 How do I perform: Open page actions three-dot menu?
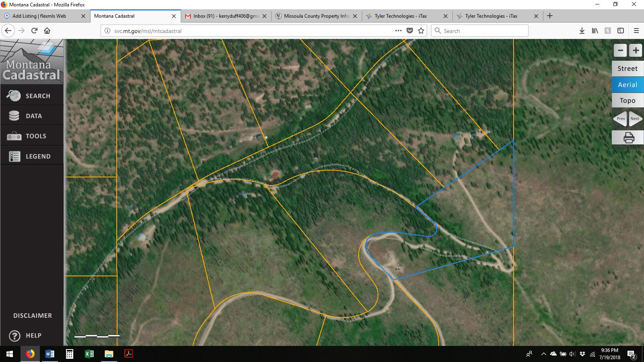[x=398, y=31]
